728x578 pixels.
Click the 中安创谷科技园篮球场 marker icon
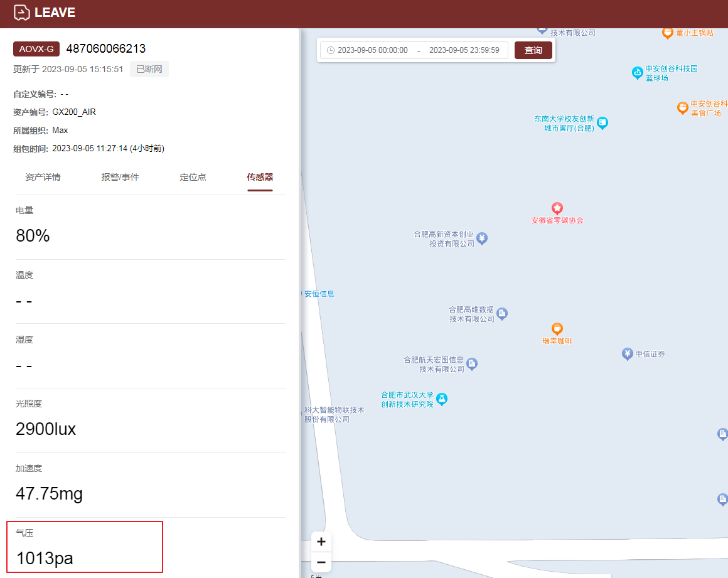638,73
